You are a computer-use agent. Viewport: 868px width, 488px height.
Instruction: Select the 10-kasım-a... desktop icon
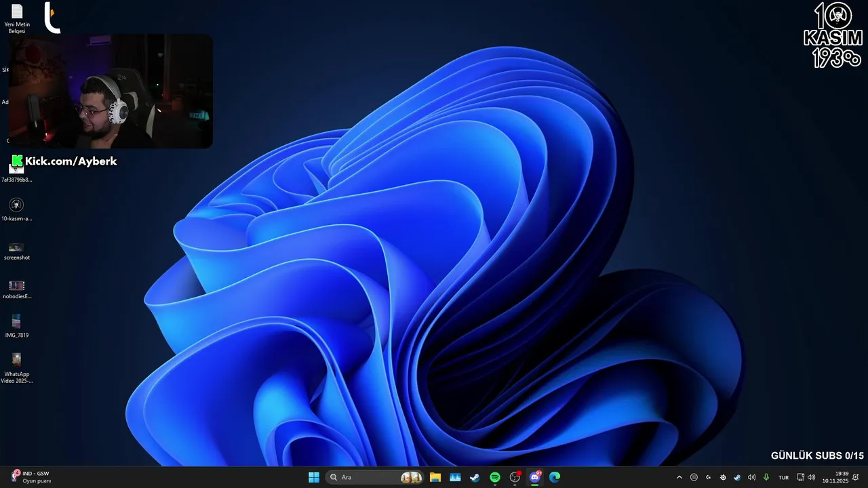point(16,209)
